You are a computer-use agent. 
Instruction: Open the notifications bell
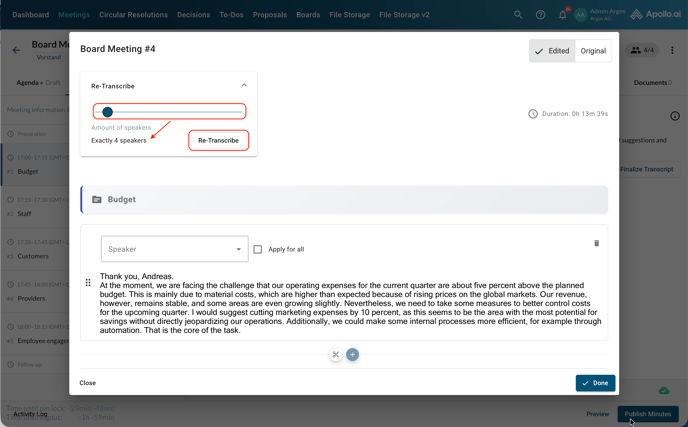562,15
